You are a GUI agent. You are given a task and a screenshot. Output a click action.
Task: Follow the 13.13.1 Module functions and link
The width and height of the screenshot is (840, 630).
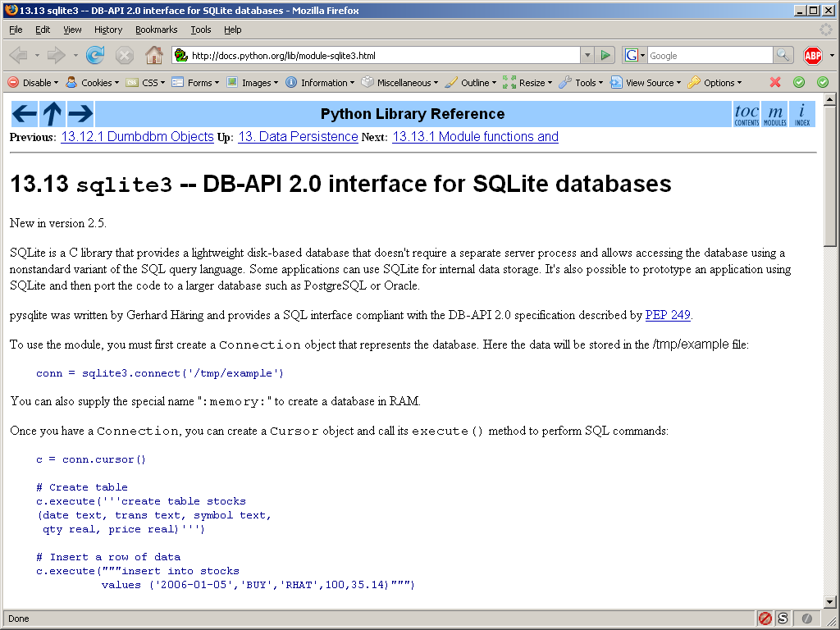(475, 137)
